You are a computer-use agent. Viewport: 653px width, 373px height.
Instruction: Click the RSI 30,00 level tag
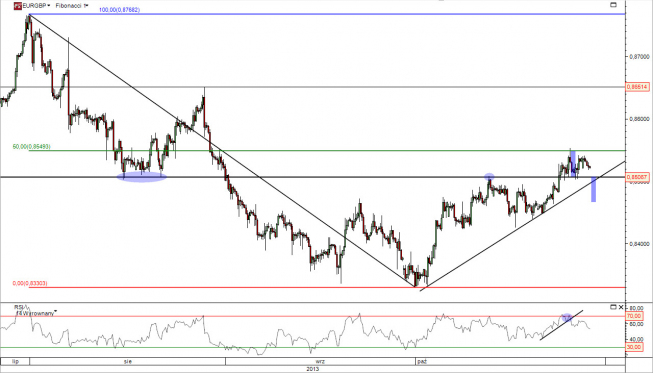tap(634, 347)
